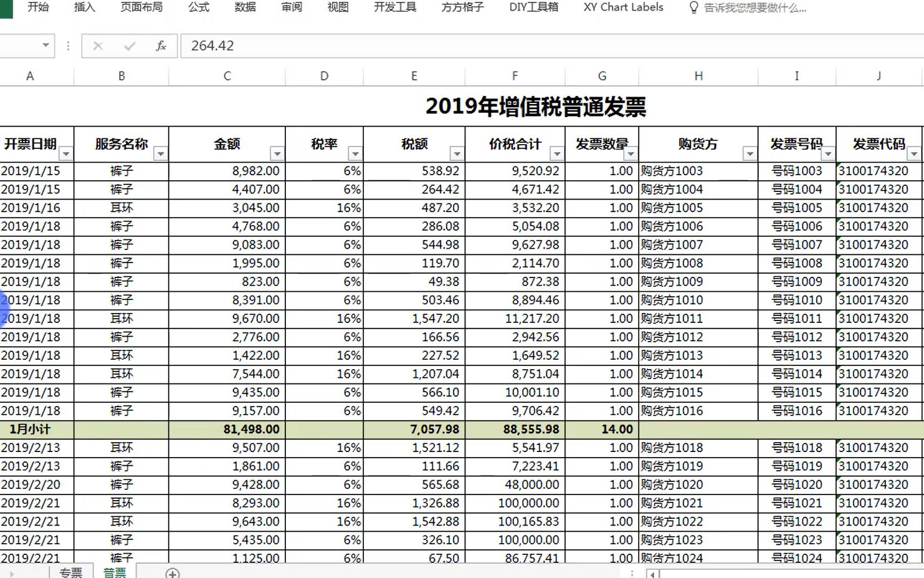Screen dimensions: 924x578
Task: Open the 开票日期 filter dropdown
Action: [65, 153]
